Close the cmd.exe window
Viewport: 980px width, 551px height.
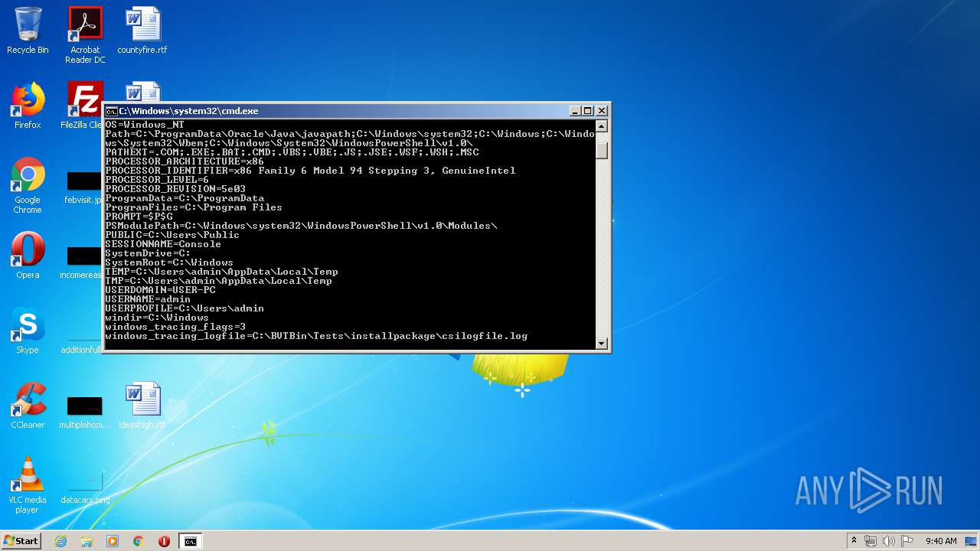tap(602, 111)
